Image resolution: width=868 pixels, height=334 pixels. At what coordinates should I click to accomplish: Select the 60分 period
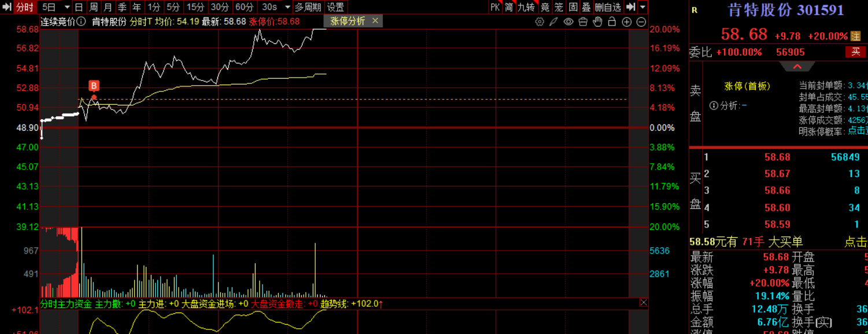244,8
